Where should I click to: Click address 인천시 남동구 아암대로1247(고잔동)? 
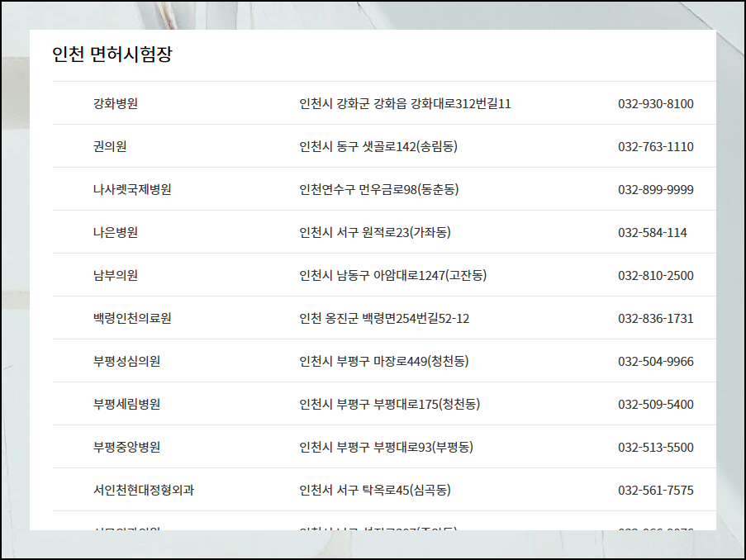coord(393,275)
